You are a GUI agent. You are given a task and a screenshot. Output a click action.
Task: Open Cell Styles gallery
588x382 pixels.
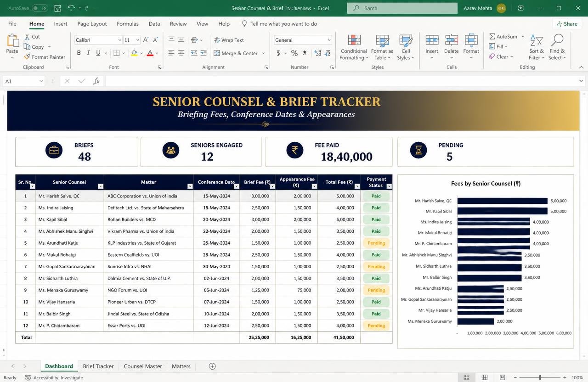pos(405,47)
